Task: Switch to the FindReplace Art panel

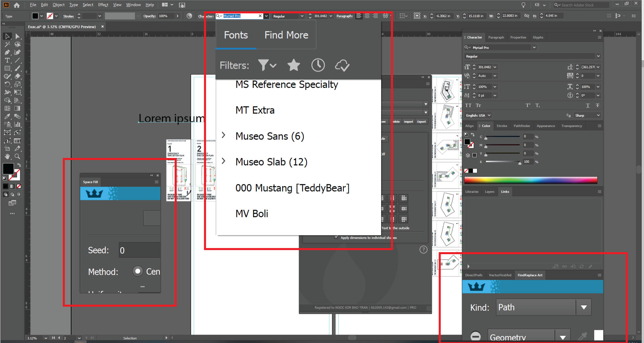Action: coord(530,275)
